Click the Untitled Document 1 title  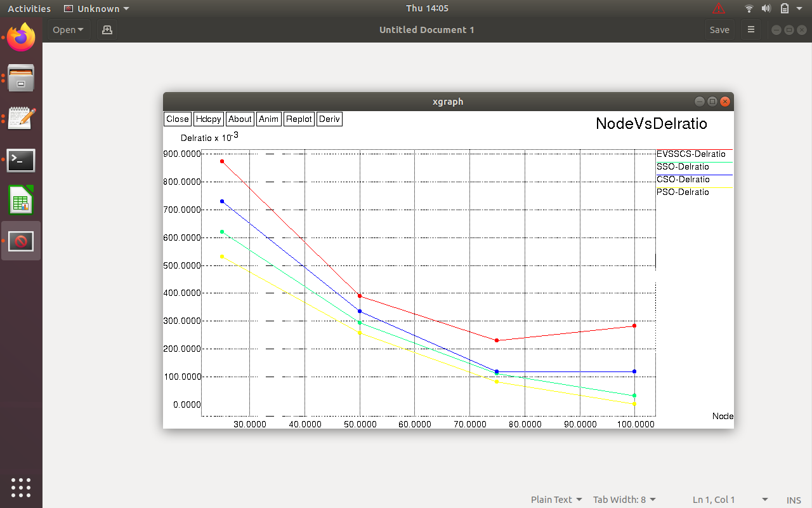click(x=427, y=30)
